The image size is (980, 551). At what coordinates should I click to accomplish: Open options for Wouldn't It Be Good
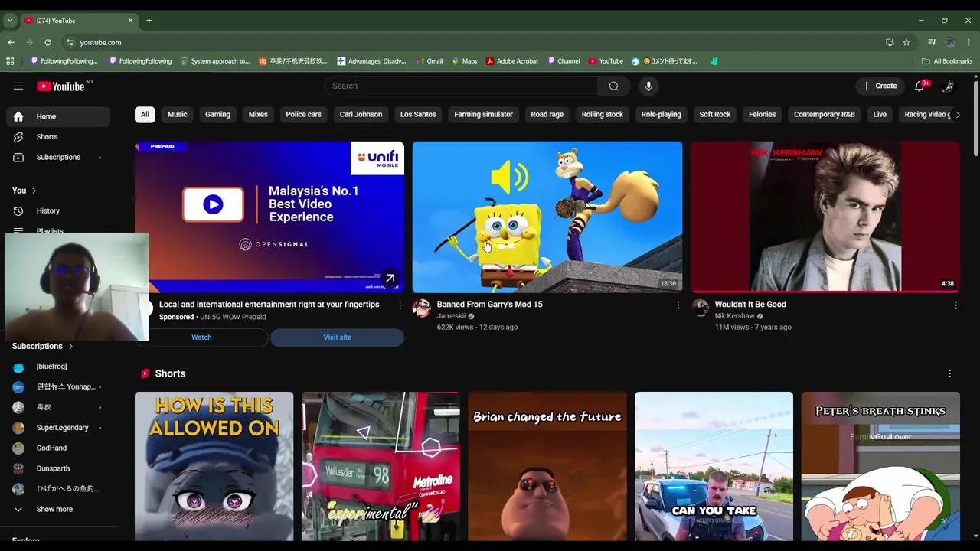coord(955,305)
